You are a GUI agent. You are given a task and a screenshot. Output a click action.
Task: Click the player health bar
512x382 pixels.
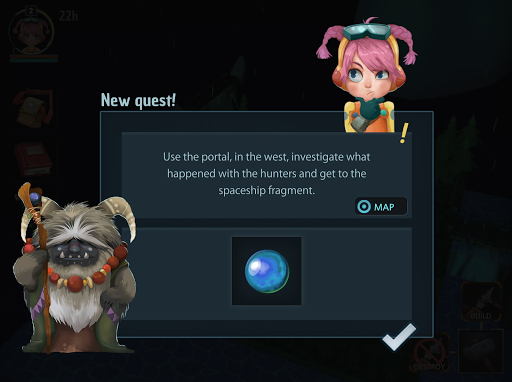[x=34, y=59]
